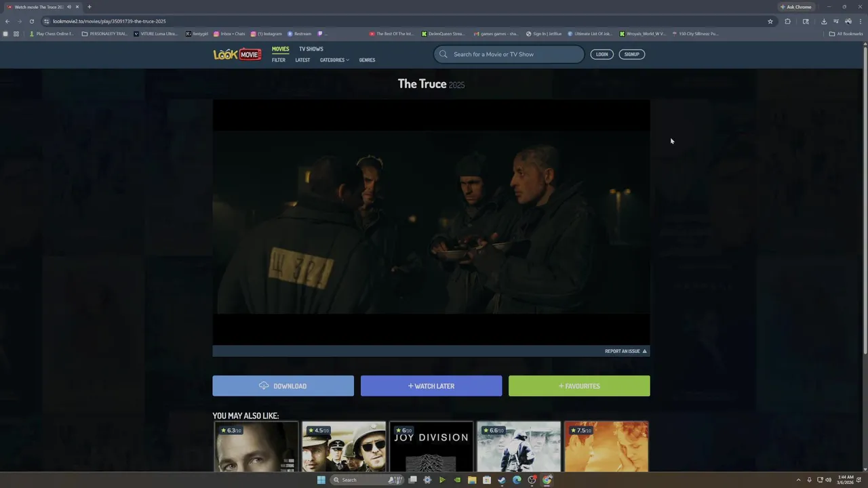Open a new browser tab

pos(89,7)
